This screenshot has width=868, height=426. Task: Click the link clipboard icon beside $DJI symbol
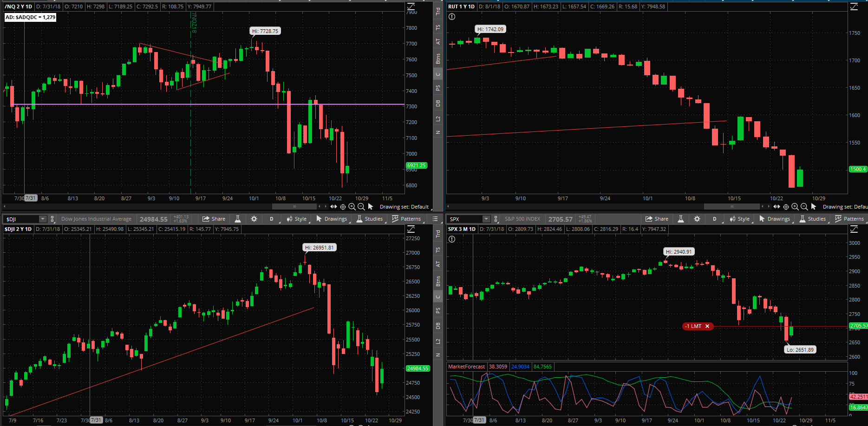pos(52,219)
